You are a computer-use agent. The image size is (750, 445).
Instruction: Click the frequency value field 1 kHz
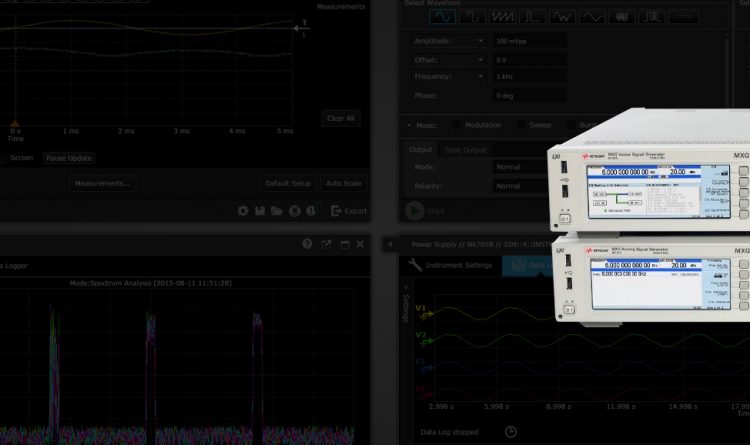click(x=529, y=77)
